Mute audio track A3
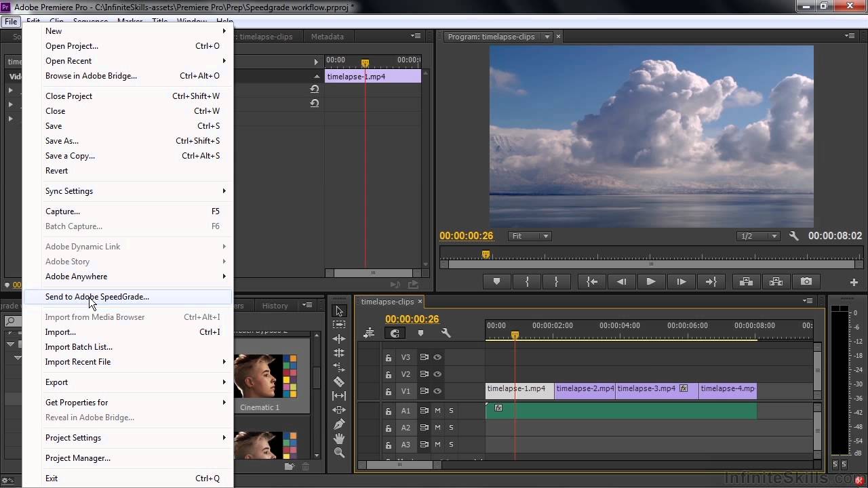This screenshot has width=868, height=488. coord(437,445)
